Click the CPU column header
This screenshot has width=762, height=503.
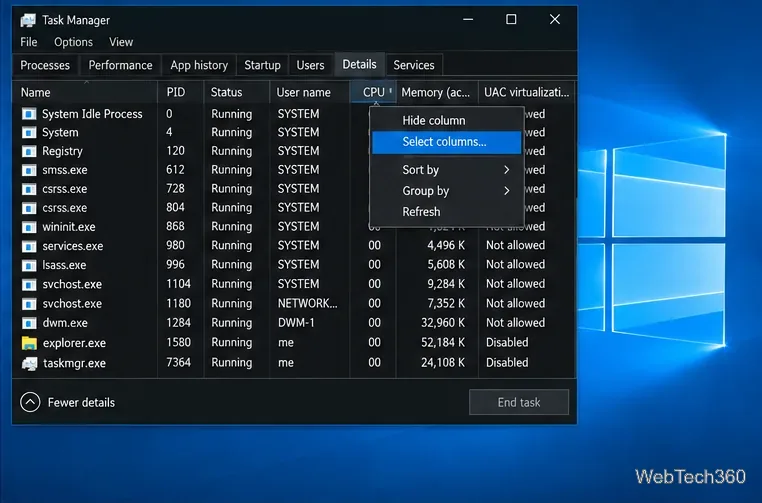[373, 92]
